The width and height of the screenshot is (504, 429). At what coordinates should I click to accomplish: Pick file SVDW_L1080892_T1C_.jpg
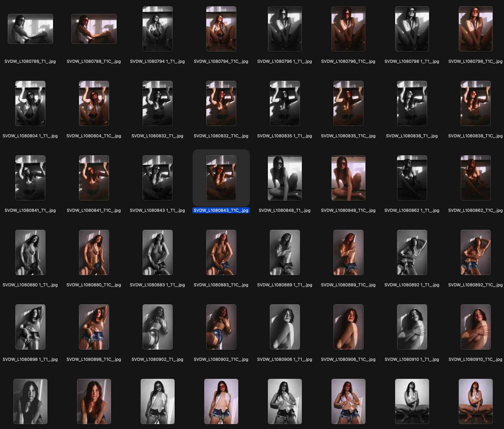click(x=476, y=252)
